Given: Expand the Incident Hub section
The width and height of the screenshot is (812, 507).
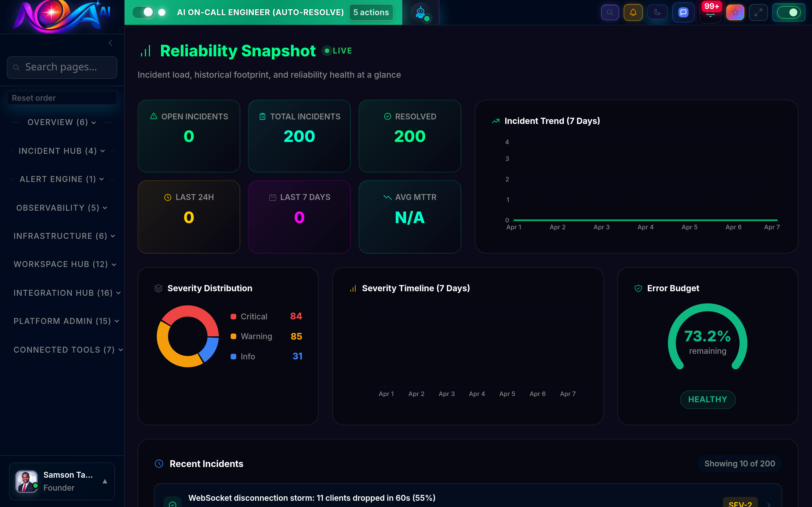Looking at the screenshot, I should coord(61,151).
